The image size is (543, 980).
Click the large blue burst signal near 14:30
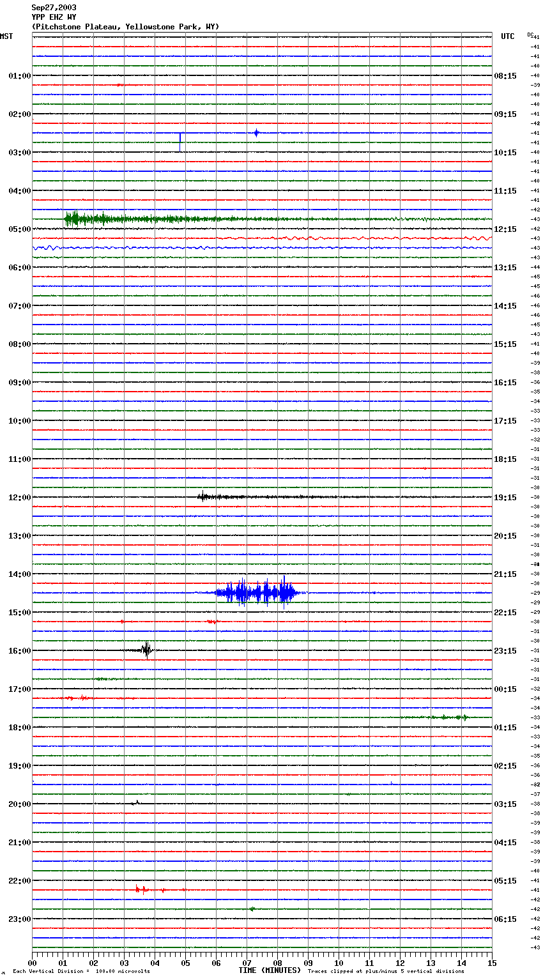click(x=256, y=593)
